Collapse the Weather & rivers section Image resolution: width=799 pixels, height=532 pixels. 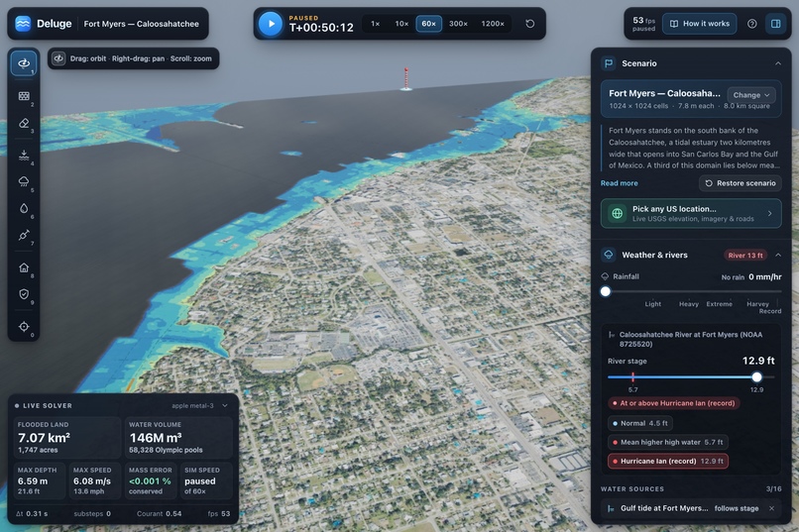[x=778, y=255]
